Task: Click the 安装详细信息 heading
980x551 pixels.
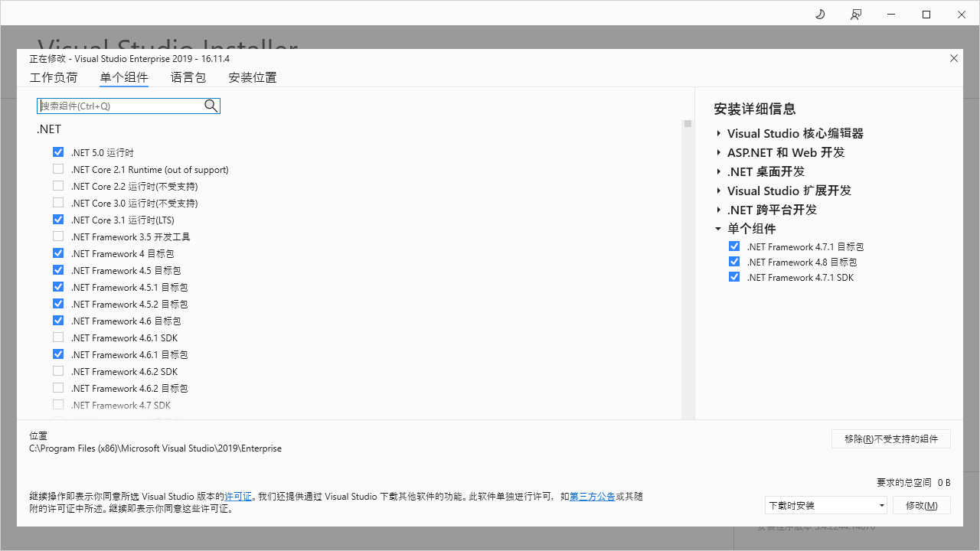Action: pyautogui.click(x=755, y=109)
